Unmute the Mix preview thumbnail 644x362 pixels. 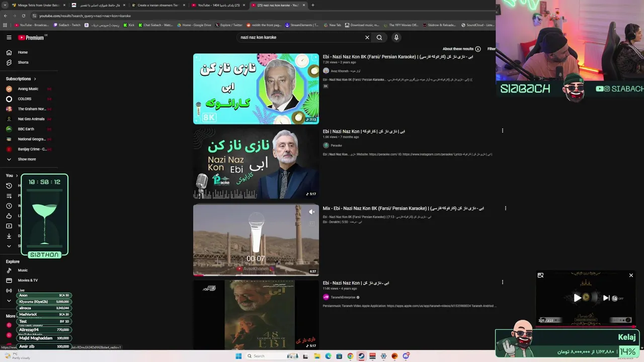click(x=312, y=212)
